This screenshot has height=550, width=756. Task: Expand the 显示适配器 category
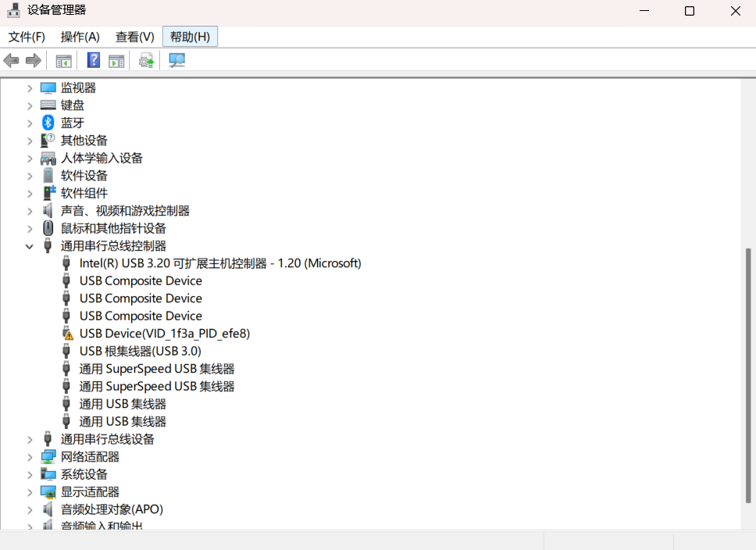[x=30, y=492]
